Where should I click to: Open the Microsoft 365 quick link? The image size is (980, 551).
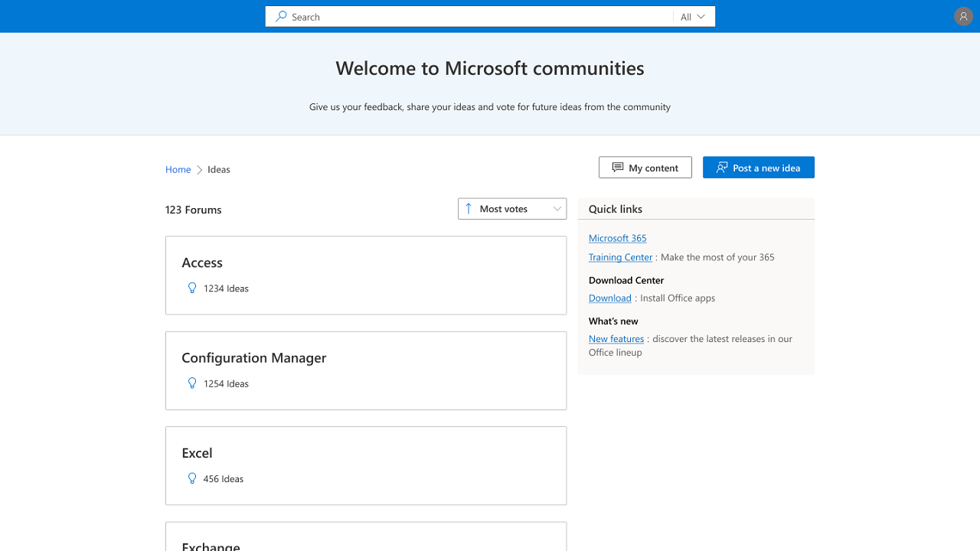618,238
